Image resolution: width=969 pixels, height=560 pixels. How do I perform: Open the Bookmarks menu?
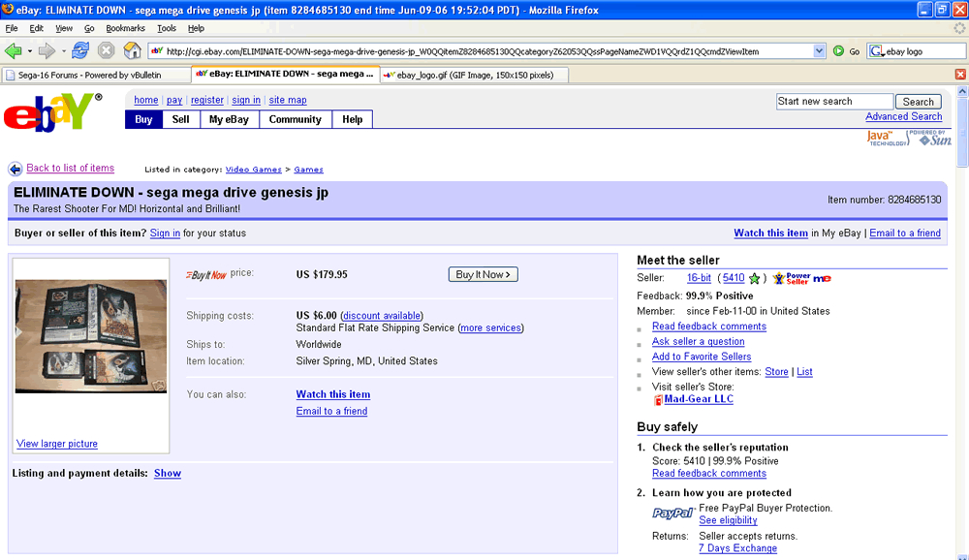125,28
